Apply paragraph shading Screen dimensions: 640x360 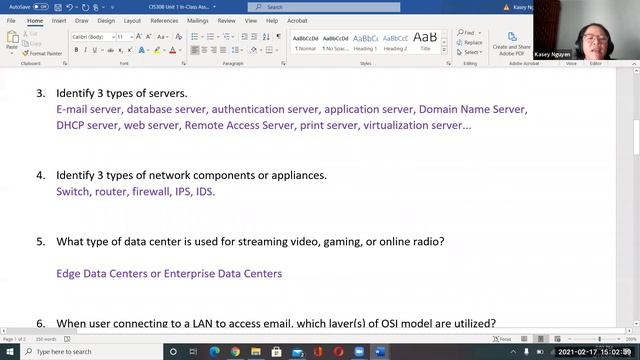click(253, 50)
